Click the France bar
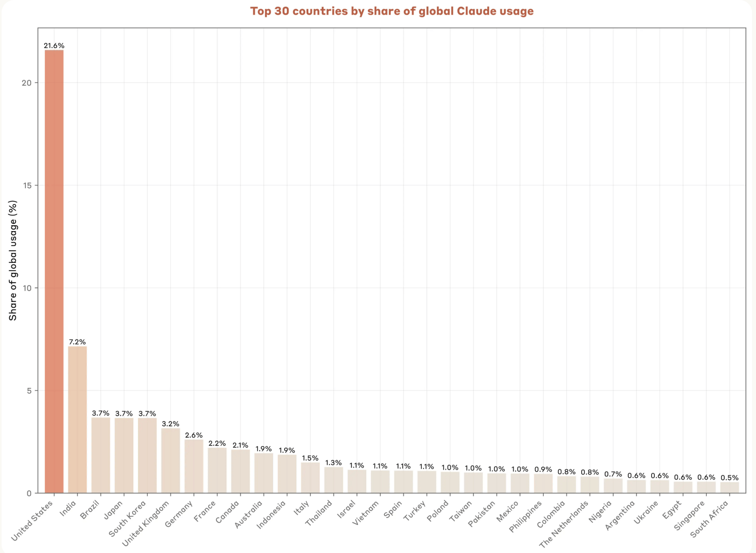 [217, 470]
